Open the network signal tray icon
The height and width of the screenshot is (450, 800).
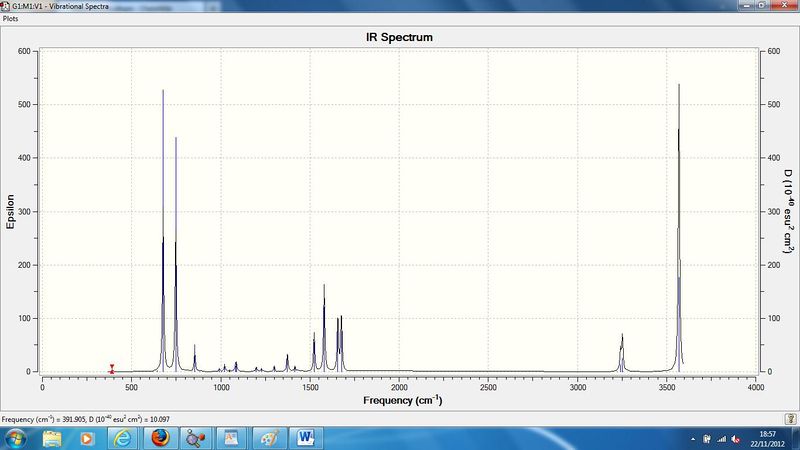click(721, 439)
